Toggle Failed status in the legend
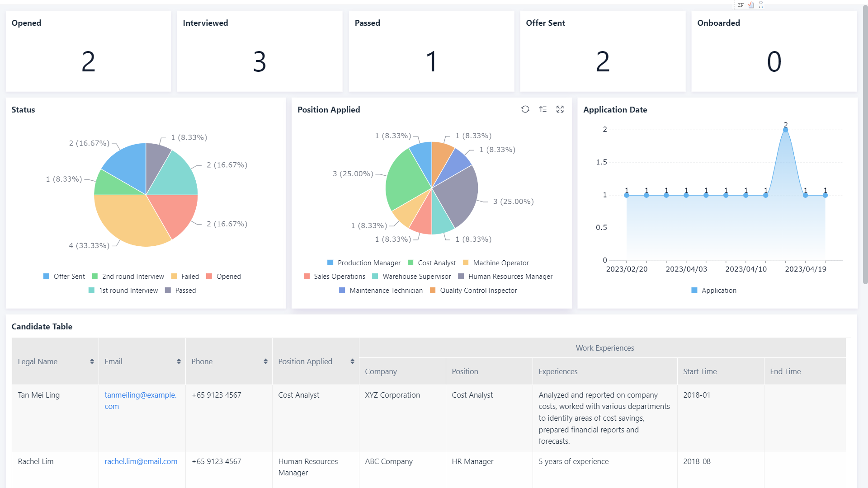Image resolution: width=868 pixels, height=488 pixels. click(x=185, y=277)
